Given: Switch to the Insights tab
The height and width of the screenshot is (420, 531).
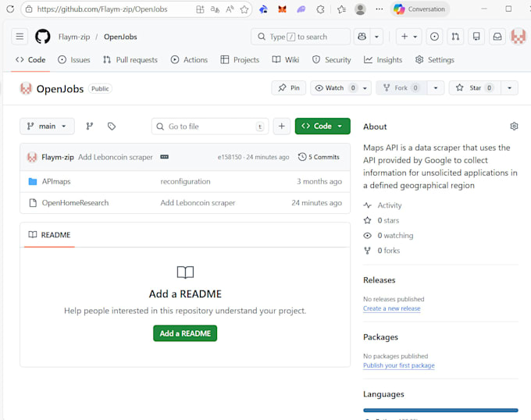Looking at the screenshot, I should point(383,60).
